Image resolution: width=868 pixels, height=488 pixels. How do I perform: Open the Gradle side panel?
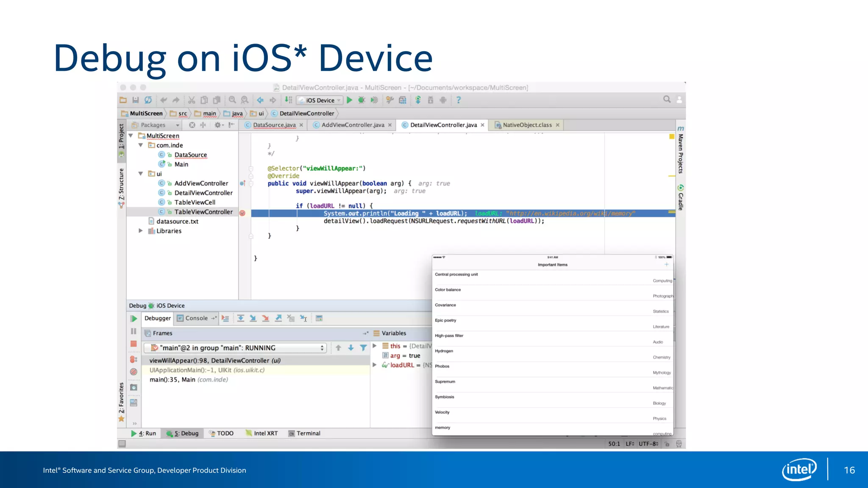(681, 197)
